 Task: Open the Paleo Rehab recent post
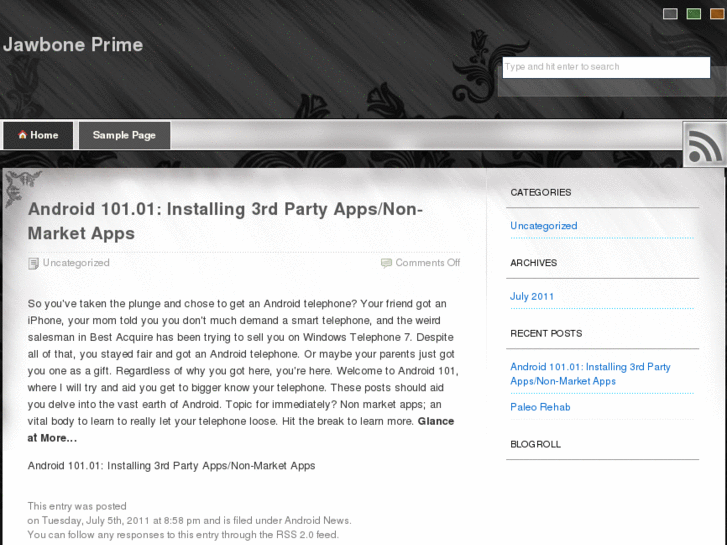pyautogui.click(x=540, y=407)
